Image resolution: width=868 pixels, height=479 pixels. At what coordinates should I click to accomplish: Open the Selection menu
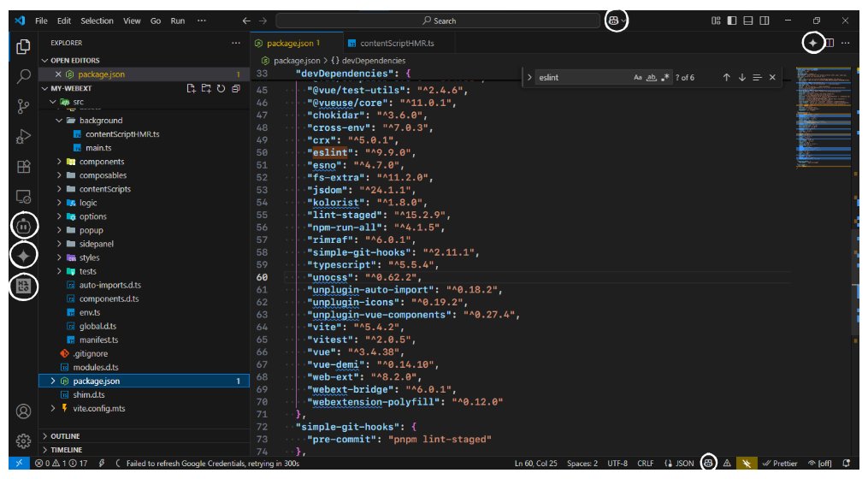pos(97,21)
